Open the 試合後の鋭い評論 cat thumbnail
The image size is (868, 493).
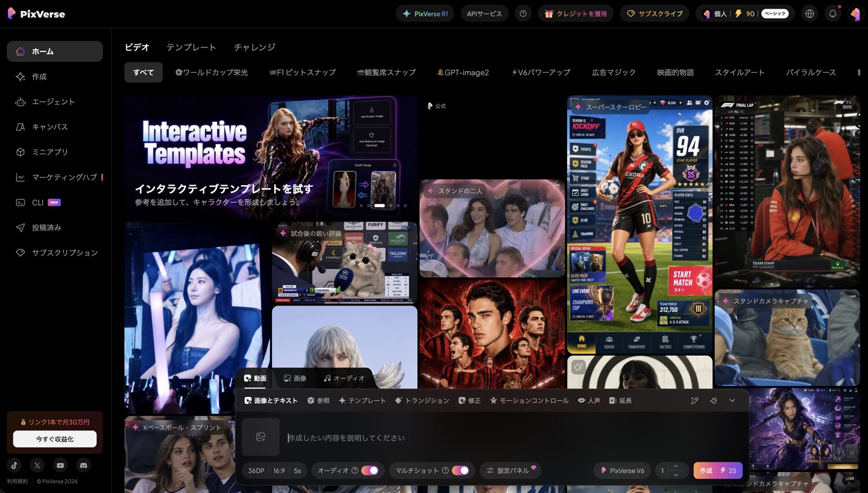(344, 263)
